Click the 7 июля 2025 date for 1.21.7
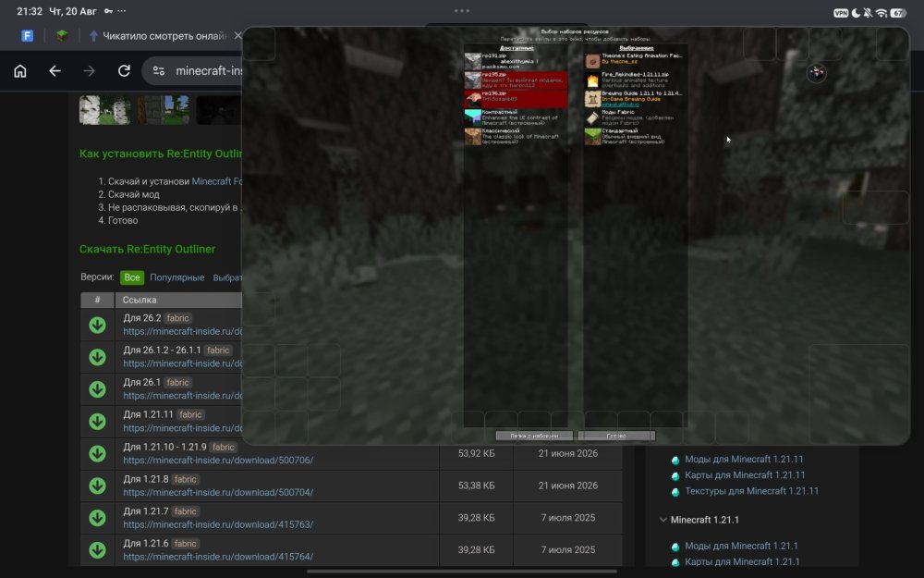Viewport: 924px width, 578px height. (x=568, y=517)
